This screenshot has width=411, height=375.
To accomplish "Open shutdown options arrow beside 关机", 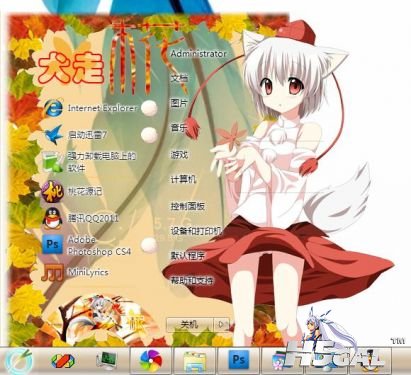I will pos(222,324).
